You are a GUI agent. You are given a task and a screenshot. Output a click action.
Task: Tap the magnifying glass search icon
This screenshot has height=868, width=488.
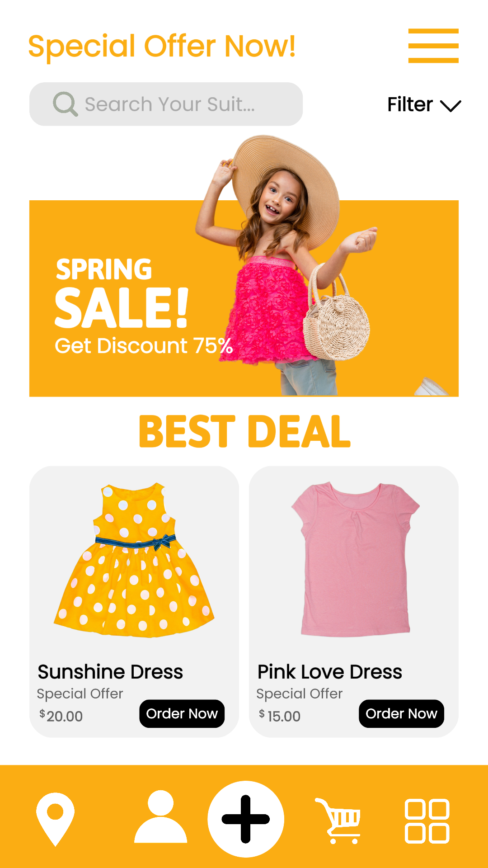pyautogui.click(x=66, y=104)
